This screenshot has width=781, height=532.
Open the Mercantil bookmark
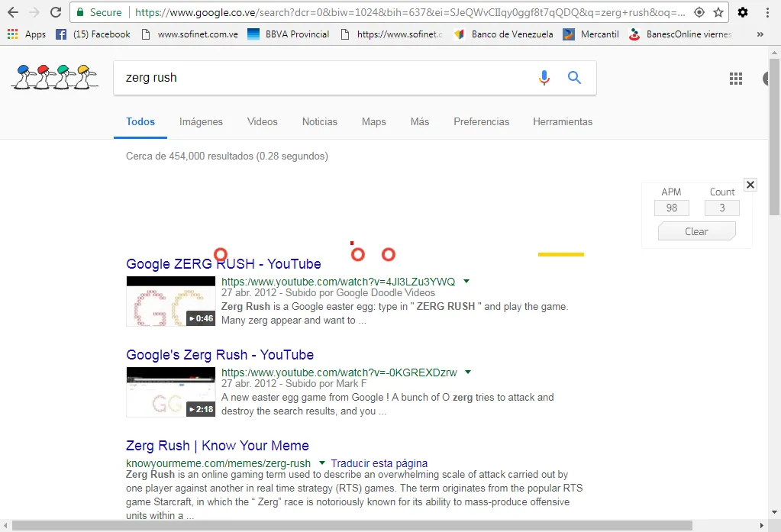(591, 34)
